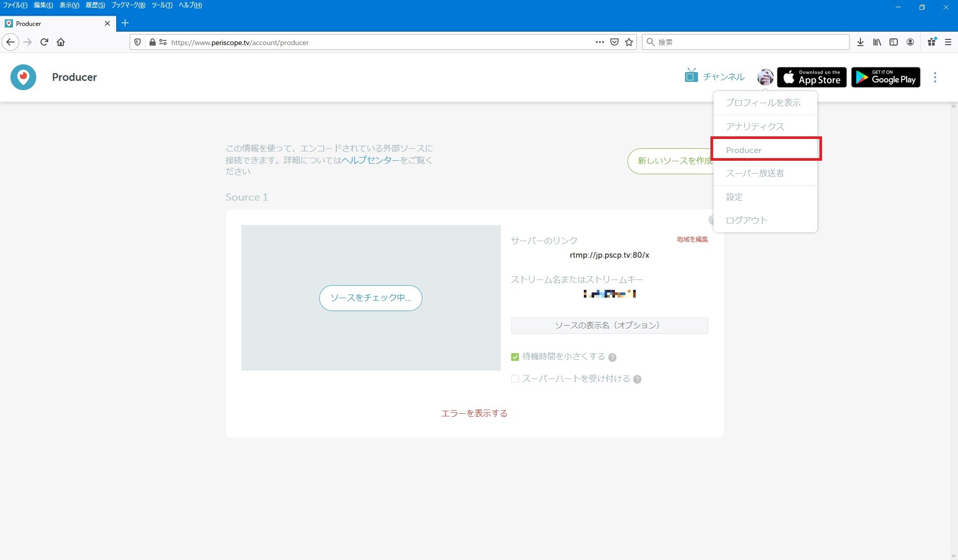Viewport: 958px width, 560px height.
Task: Reload the current page
Action: point(44,42)
